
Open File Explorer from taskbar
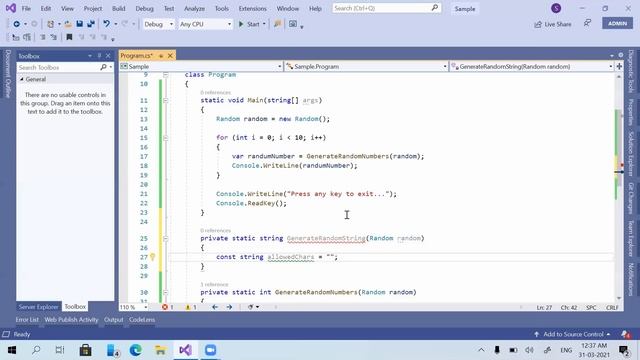coord(160,350)
